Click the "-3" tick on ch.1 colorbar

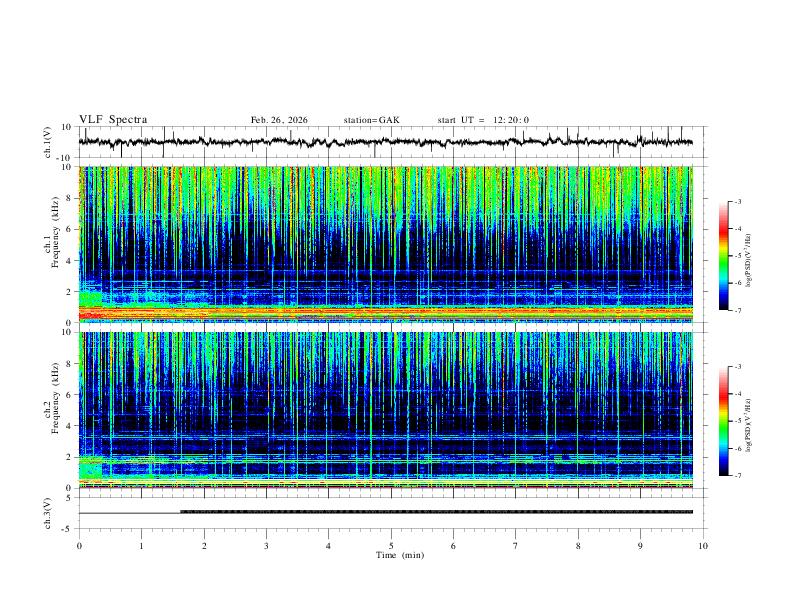pyautogui.click(x=737, y=201)
